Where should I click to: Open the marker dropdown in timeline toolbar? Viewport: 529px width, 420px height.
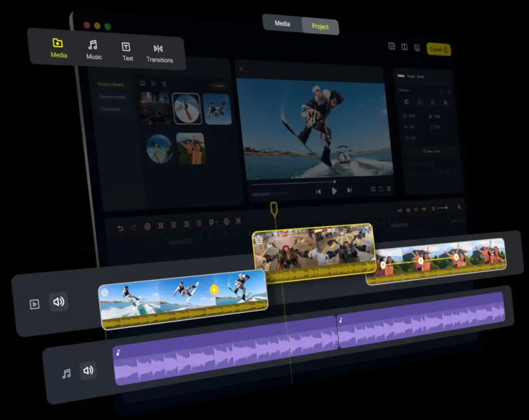pos(213,223)
